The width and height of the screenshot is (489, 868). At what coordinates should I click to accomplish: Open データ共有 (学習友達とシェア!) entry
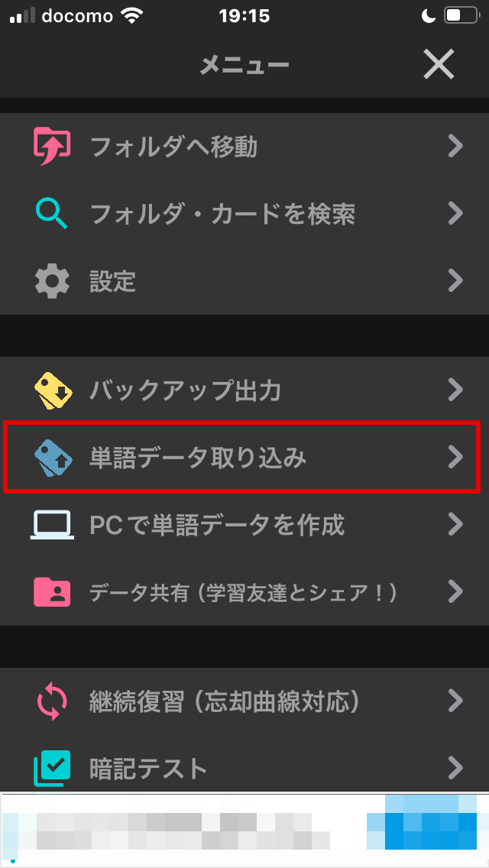(x=244, y=591)
